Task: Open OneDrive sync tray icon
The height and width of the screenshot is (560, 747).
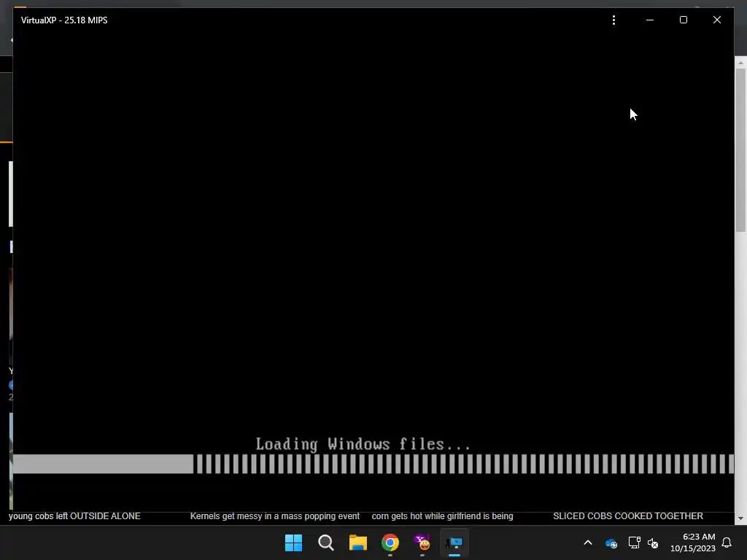Action: coord(611,542)
